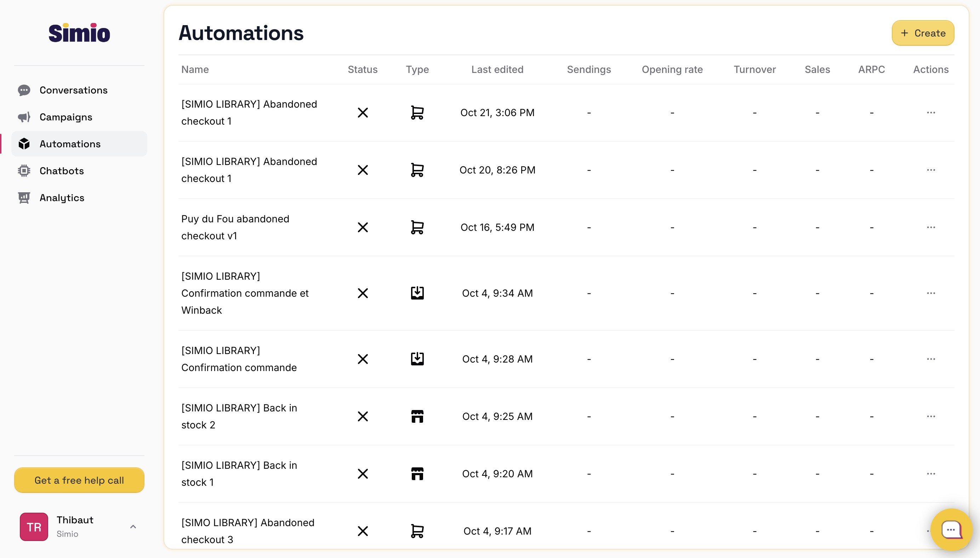Toggle status X for Back in stock 1
The image size is (980, 558).
(363, 474)
